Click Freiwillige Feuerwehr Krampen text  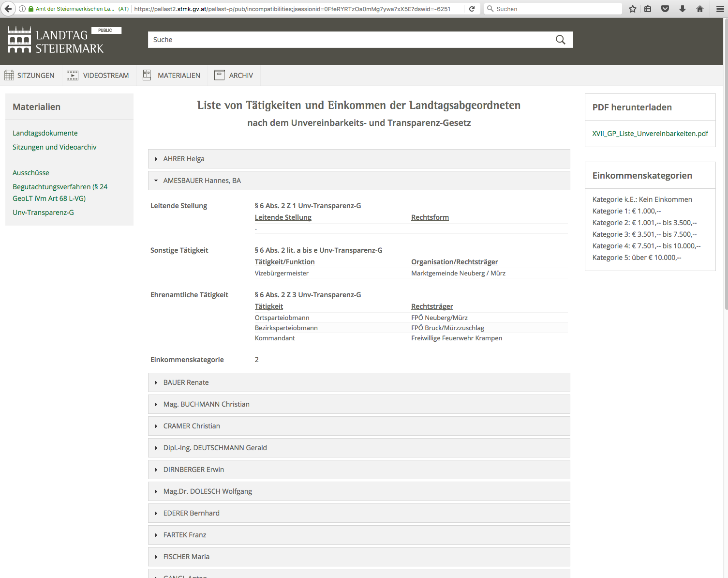457,338
